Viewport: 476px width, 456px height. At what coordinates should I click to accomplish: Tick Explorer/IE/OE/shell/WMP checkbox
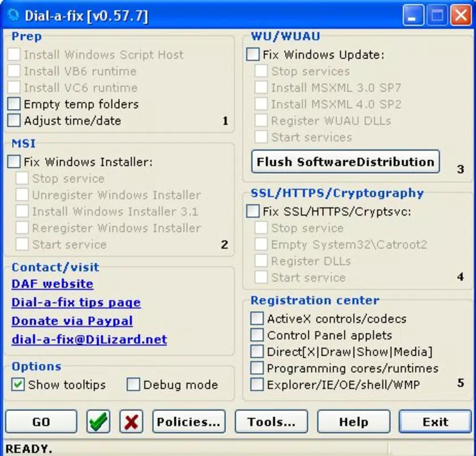pyautogui.click(x=257, y=385)
